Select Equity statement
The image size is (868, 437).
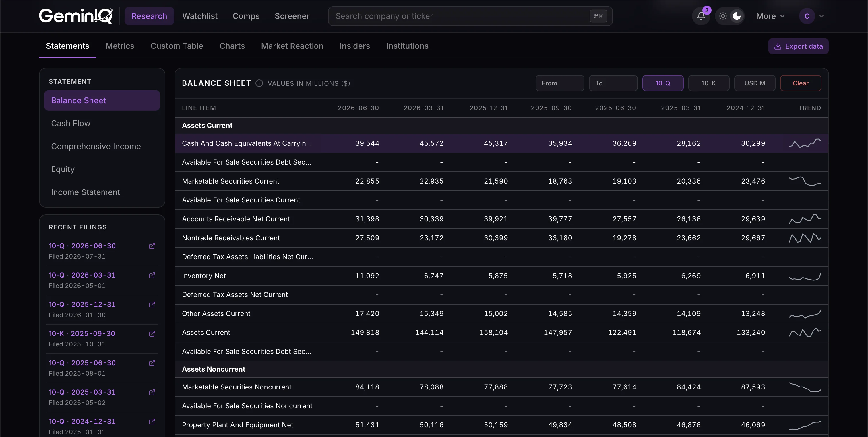coord(102,169)
